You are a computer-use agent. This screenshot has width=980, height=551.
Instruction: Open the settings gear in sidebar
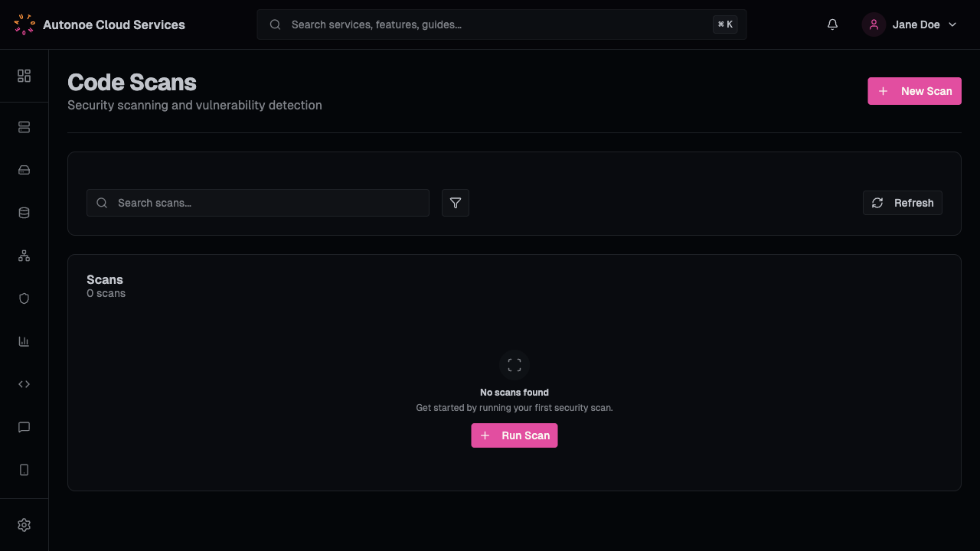24,525
